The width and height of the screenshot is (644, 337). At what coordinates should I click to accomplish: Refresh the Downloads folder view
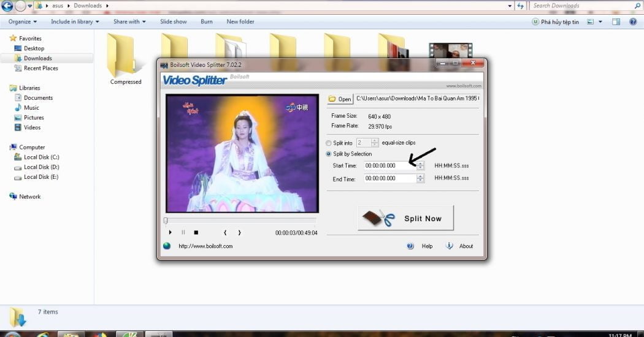point(520,6)
